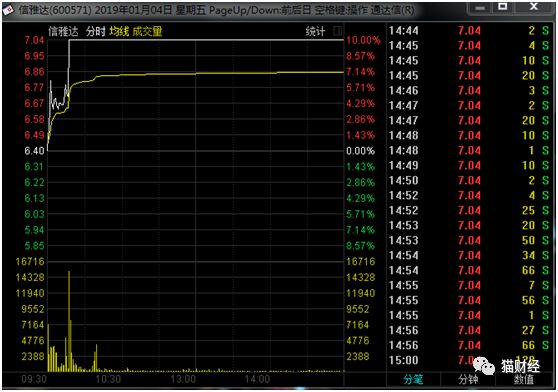Image resolution: width=558 pixels, height=392 pixels.
Task: Switch to the 分笔 tab
Action: pos(414,379)
